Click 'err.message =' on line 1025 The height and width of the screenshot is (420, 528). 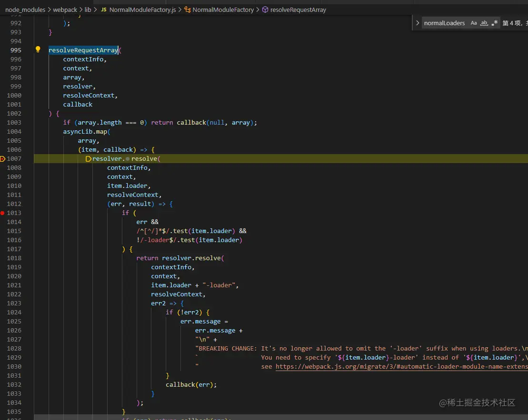204,322
